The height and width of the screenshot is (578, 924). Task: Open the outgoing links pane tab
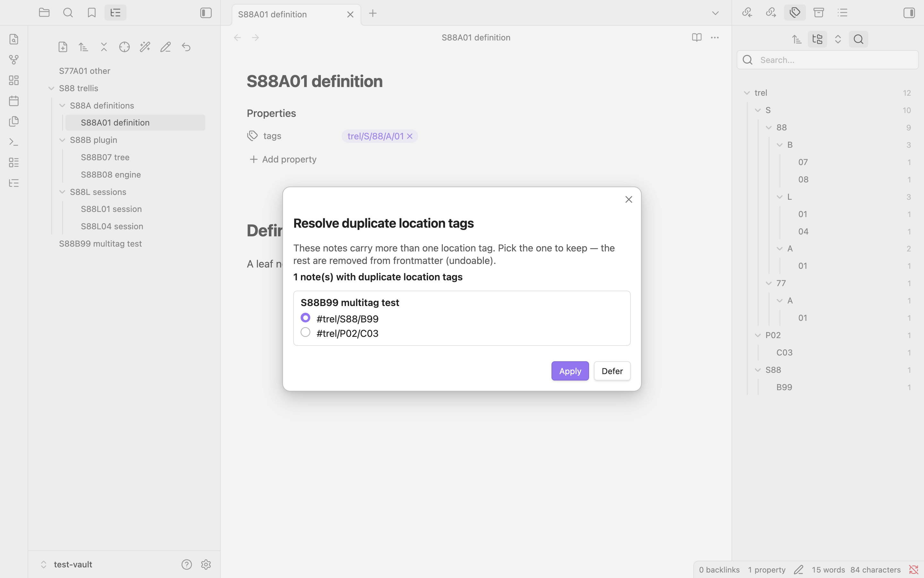(771, 13)
